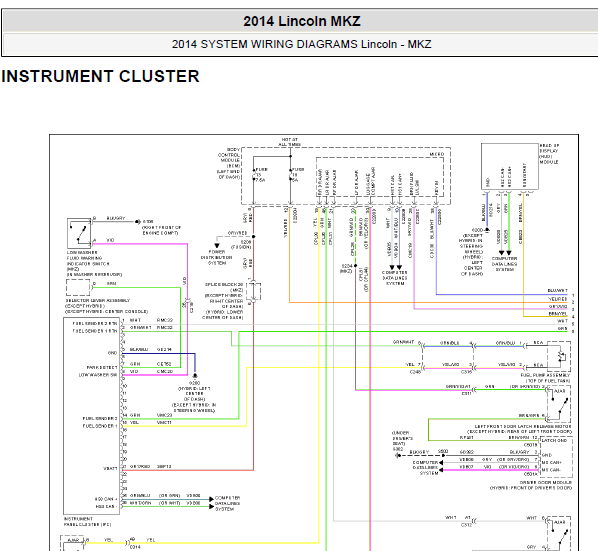Click the Computer Data Lines System label under HUD
This screenshot has height=551, width=598.
(x=504, y=264)
